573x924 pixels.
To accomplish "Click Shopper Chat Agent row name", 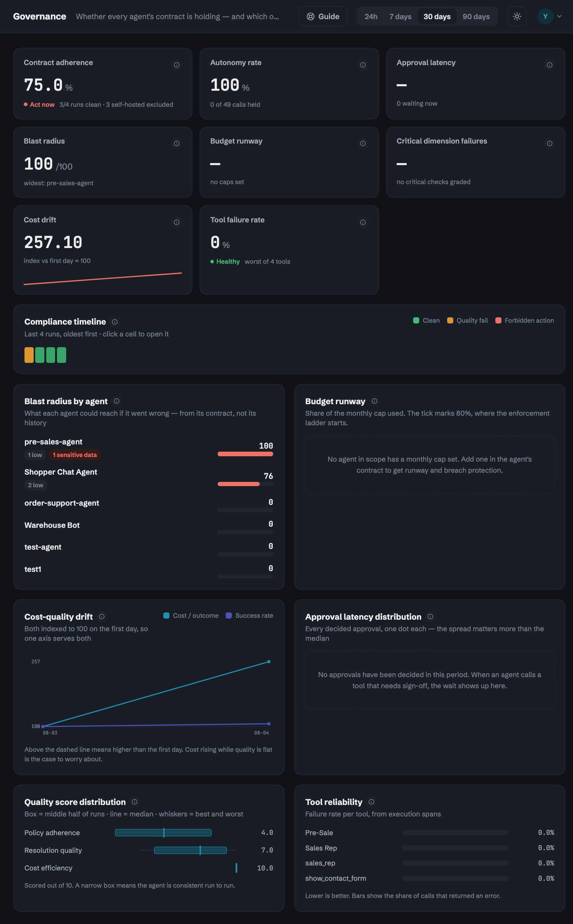I will [x=61, y=472].
